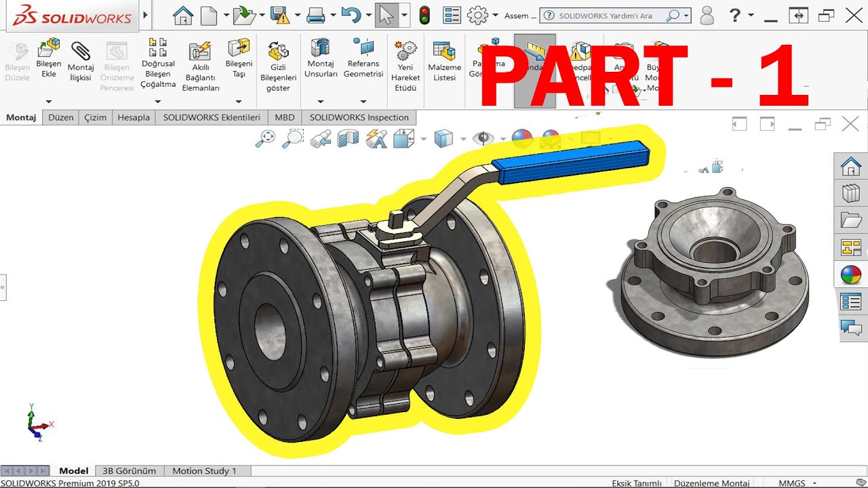The image size is (868, 488).
Task: Click Zoom to Fit in view toolbar
Action: [265, 139]
